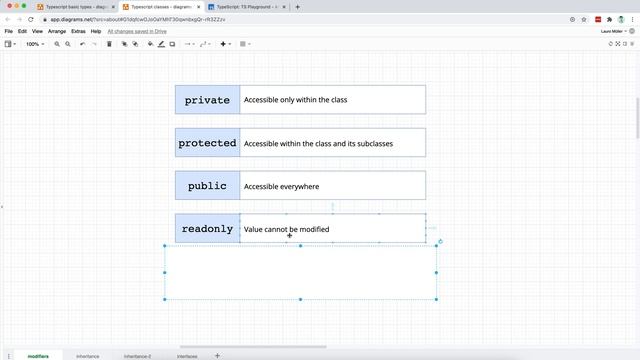The image size is (640, 360).
Task: Redo the last undone action
Action: pos(94,44)
